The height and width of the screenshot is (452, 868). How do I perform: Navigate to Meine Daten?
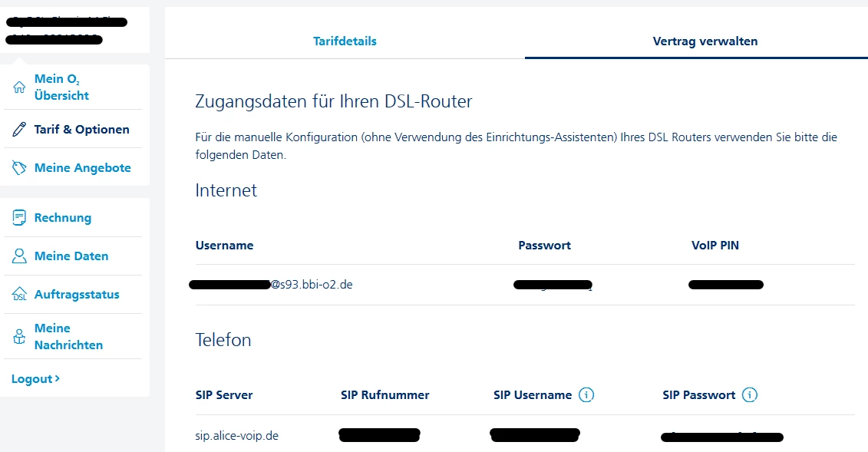click(x=71, y=256)
